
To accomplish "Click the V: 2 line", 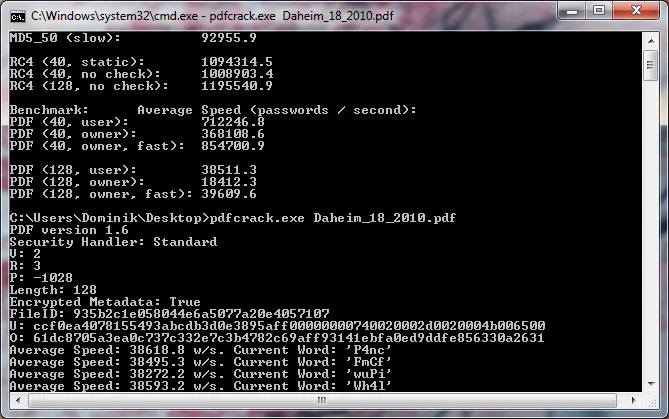I will (25, 254).
